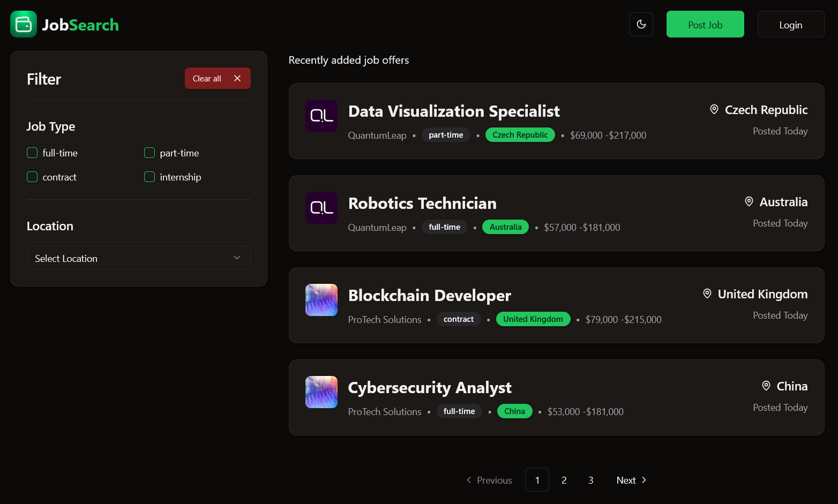The width and height of the screenshot is (838, 504).
Task: Click the ProTech Solutions logo thumbnail
Action: tap(321, 300)
